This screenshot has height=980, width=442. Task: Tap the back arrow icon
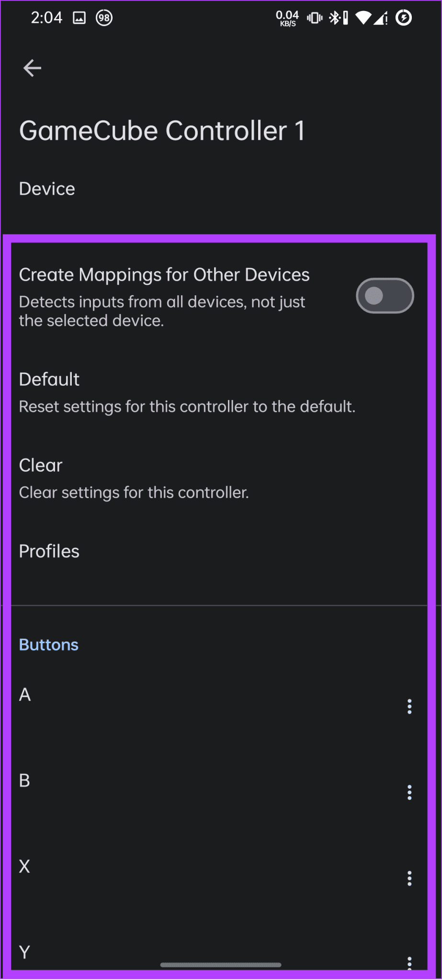tap(32, 68)
